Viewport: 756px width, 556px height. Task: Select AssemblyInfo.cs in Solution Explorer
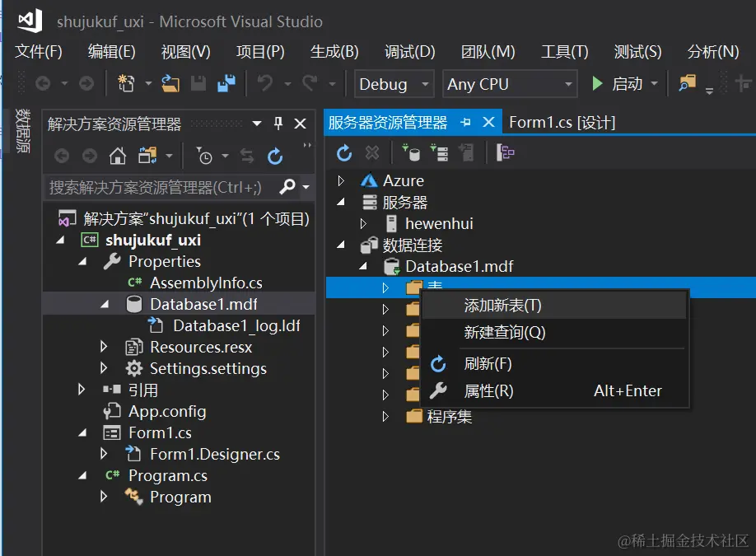206,283
